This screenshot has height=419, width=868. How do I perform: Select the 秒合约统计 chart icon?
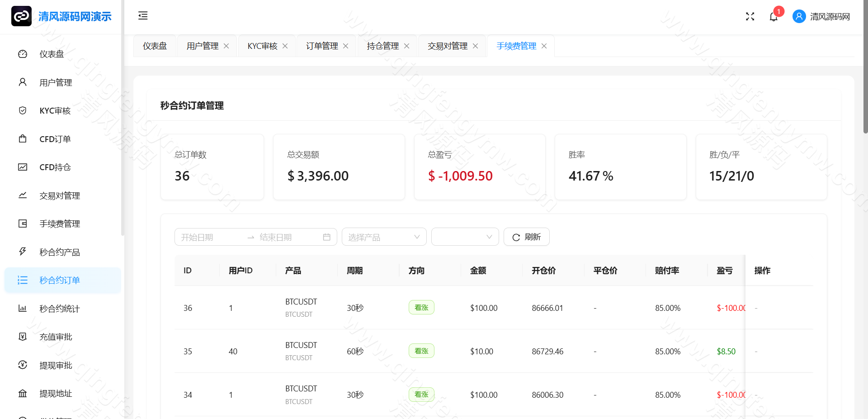[23, 308]
